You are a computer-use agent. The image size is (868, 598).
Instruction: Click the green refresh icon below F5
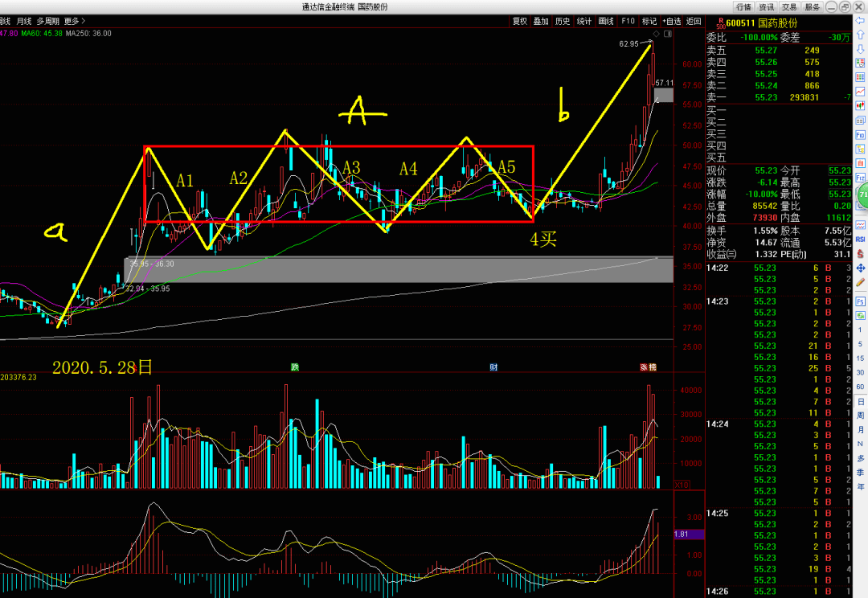pyautogui.click(x=860, y=316)
